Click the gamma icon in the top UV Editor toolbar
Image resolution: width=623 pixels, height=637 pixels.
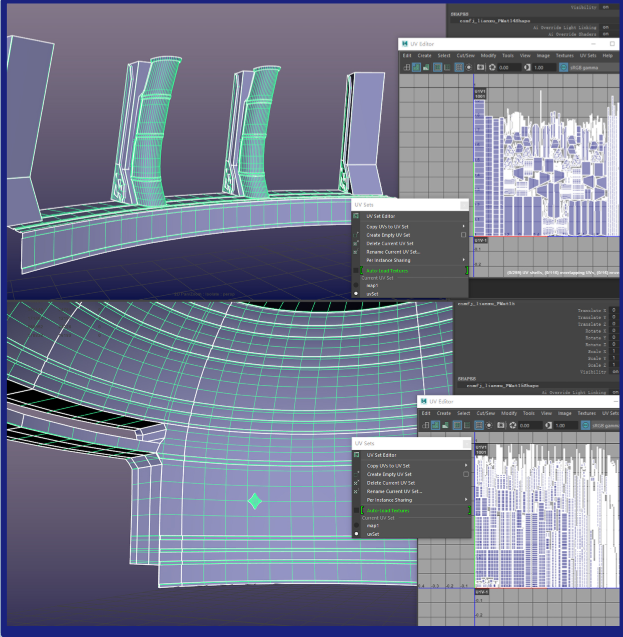(x=527, y=67)
